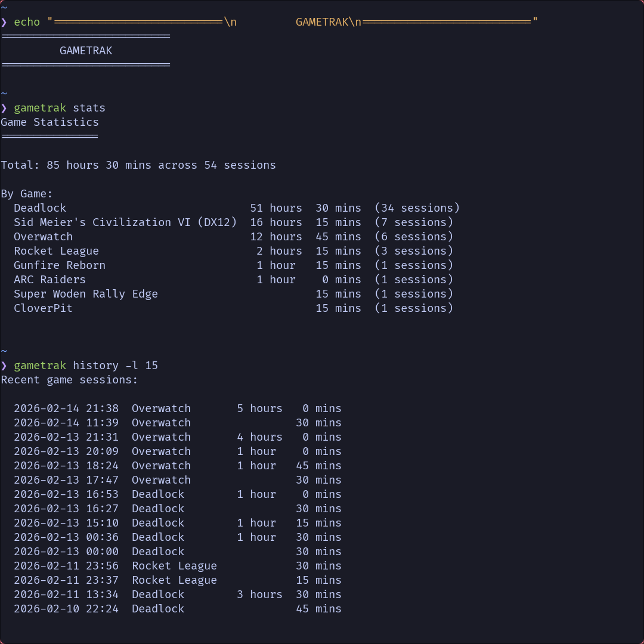The height and width of the screenshot is (644, 644).
Task: Select '16 hours' in the Civilization row
Action: (276, 222)
